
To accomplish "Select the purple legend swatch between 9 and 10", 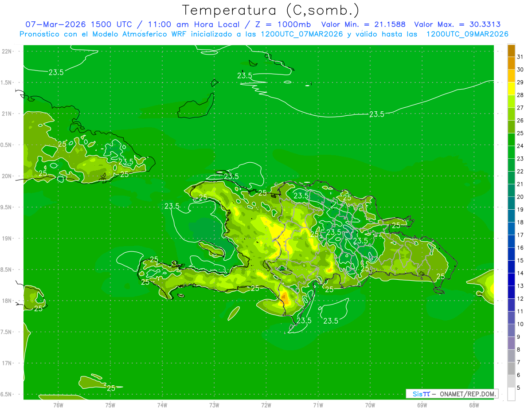I will tap(511, 331).
